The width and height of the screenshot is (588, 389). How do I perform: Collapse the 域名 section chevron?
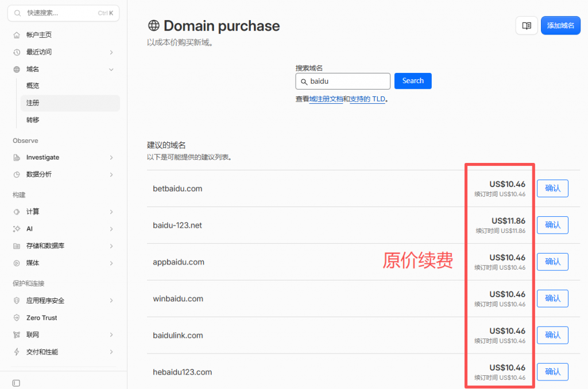click(111, 69)
